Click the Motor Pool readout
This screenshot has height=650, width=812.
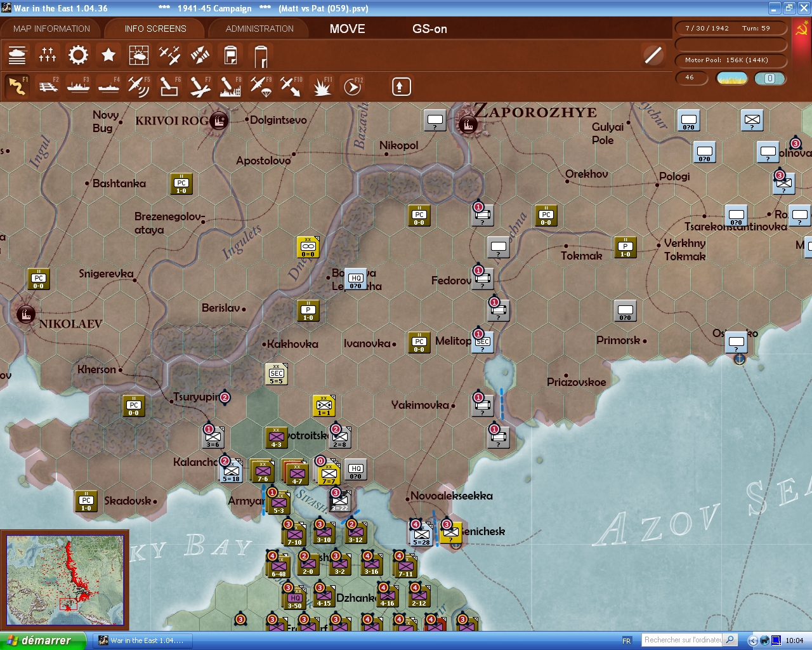click(x=731, y=60)
